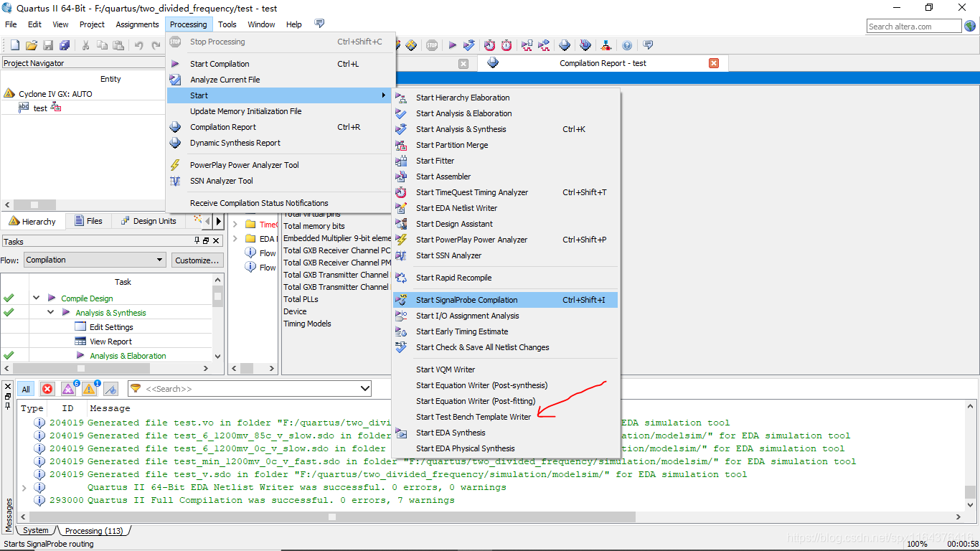Click the Paste toolbar icon

tap(118, 45)
